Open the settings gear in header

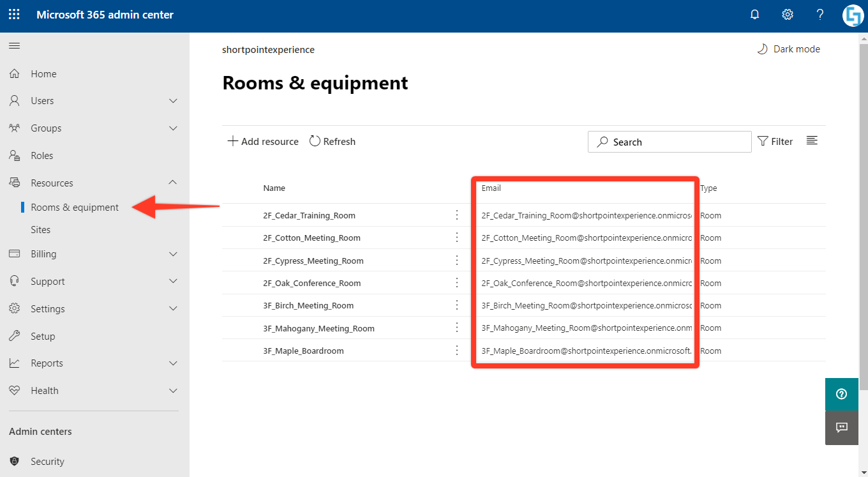(788, 15)
